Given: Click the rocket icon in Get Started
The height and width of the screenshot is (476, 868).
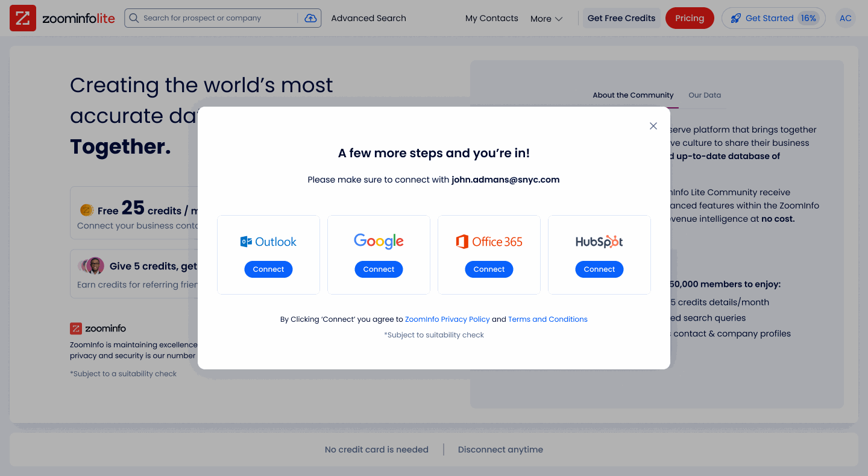Looking at the screenshot, I should tap(735, 18).
